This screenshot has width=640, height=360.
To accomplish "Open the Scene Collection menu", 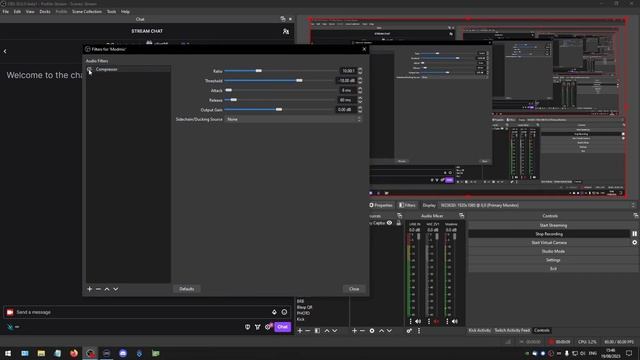I will pyautogui.click(x=87, y=11).
